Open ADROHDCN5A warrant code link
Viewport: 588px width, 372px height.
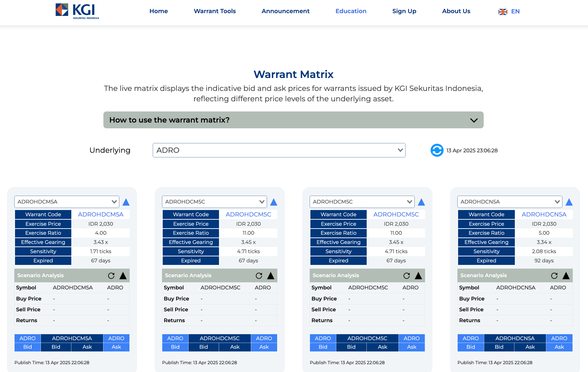544,214
